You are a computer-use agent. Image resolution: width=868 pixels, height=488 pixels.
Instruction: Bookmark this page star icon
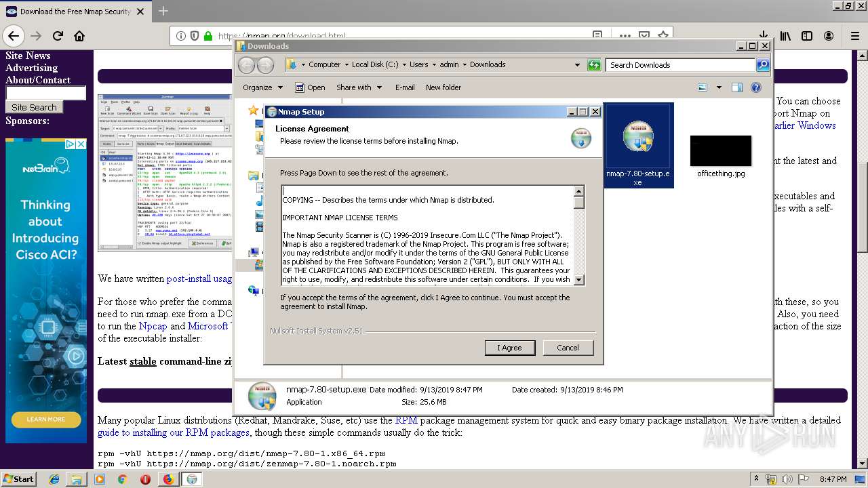click(x=663, y=36)
